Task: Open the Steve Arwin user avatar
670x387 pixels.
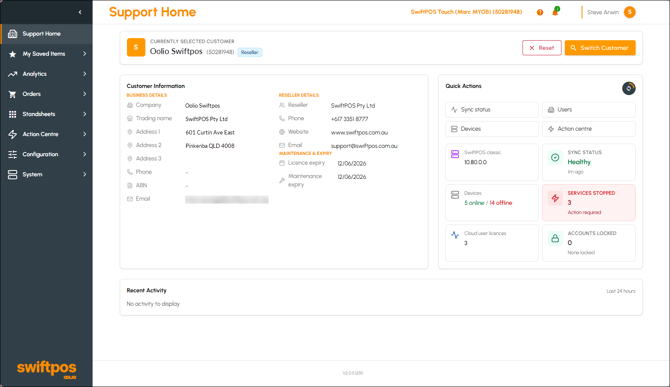Action: pyautogui.click(x=629, y=12)
